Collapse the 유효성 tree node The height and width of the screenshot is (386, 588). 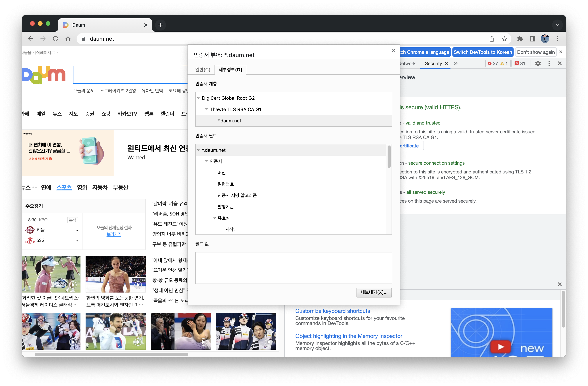[x=214, y=218]
